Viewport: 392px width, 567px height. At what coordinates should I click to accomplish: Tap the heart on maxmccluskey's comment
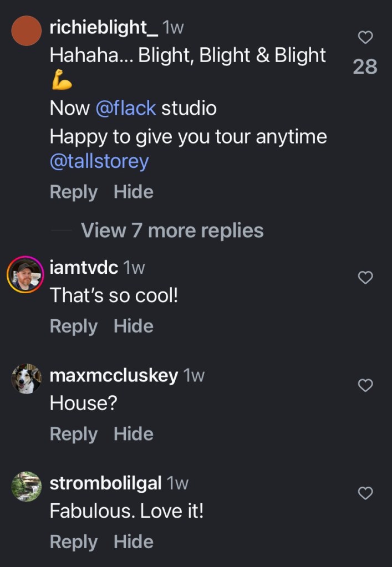(x=365, y=385)
